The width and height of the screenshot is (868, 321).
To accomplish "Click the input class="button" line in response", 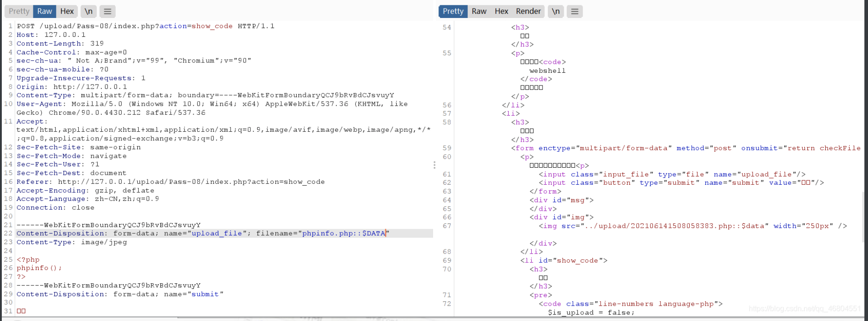I will point(682,183).
